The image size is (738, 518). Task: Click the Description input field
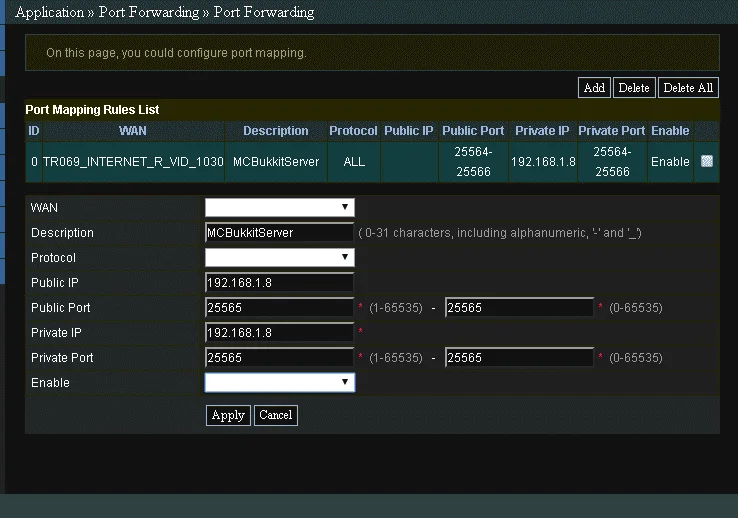(280, 232)
